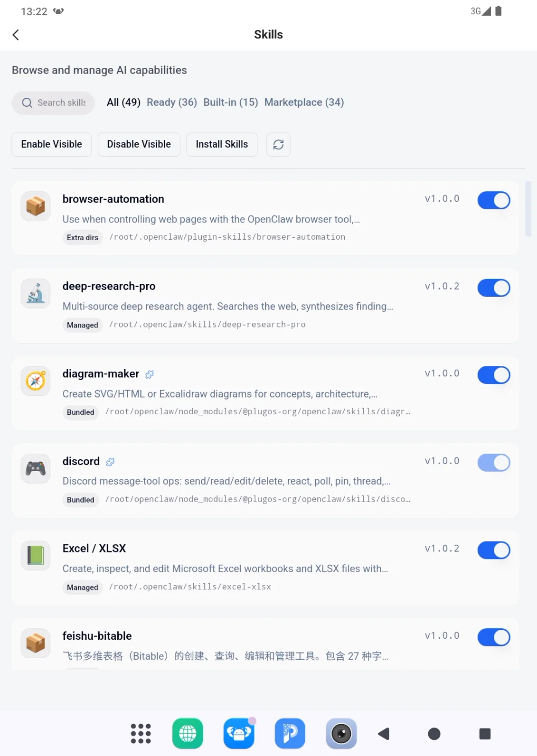Show the Built-in (15) skills
Viewport: 537px width, 756px height.
click(x=231, y=103)
